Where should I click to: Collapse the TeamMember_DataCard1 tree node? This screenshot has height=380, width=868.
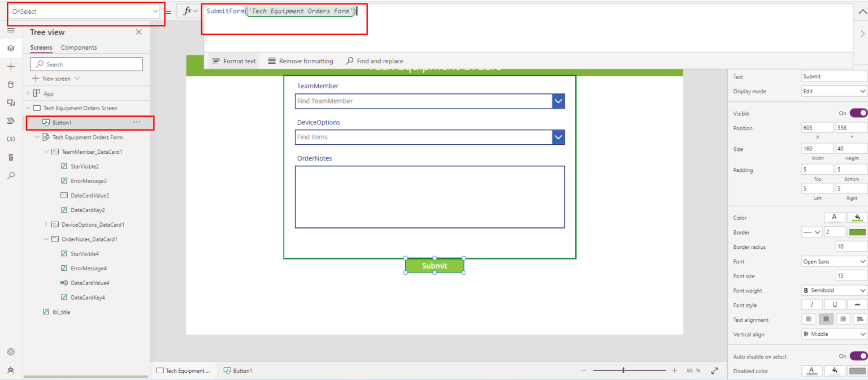(46, 152)
